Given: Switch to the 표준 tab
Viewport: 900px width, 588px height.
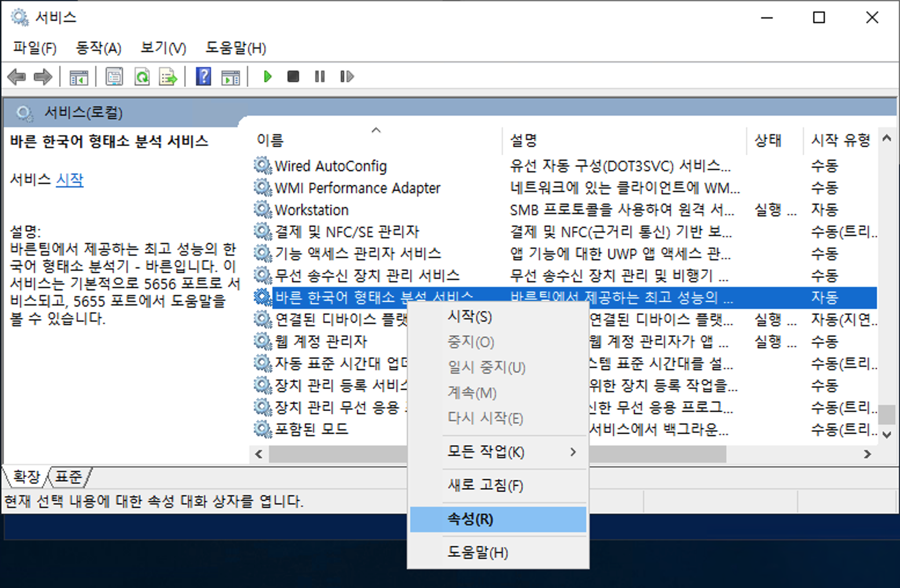Looking at the screenshot, I should point(68,477).
